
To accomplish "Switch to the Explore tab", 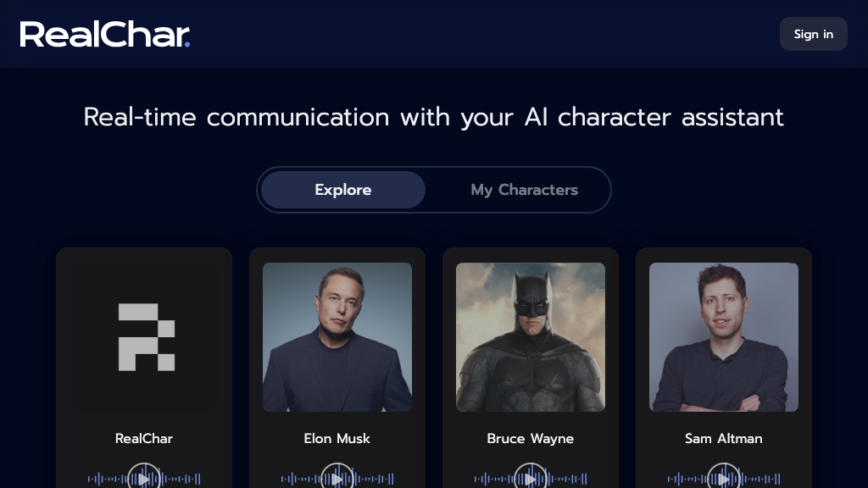I will (x=343, y=190).
